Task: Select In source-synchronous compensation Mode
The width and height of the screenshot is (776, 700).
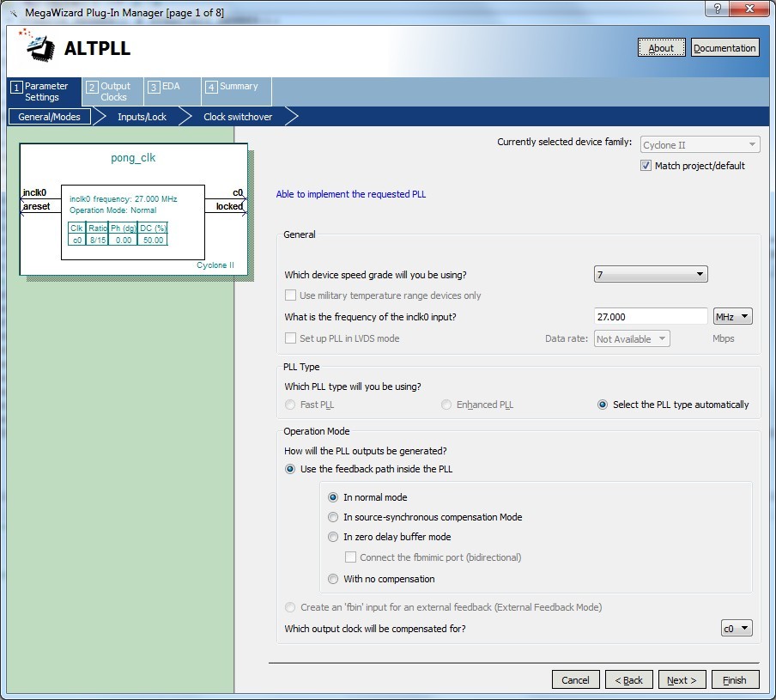Action: 333,517
